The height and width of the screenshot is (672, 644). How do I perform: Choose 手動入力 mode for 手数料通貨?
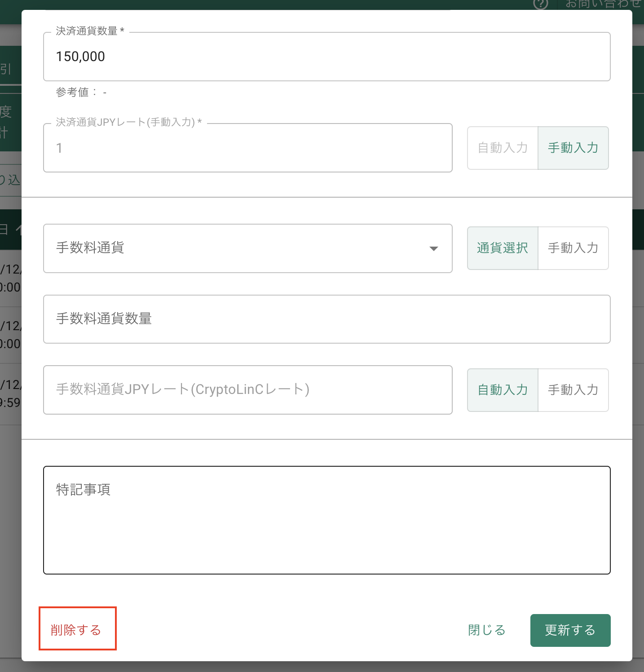pos(573,248)
